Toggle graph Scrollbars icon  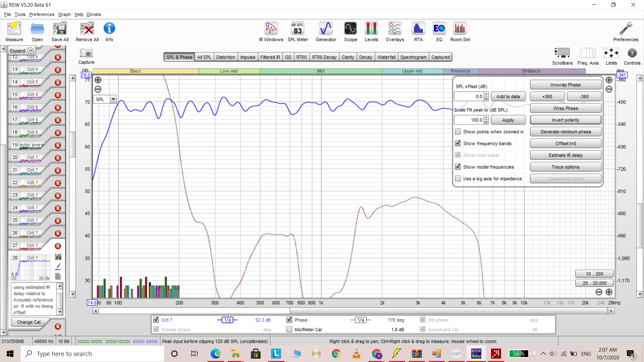click(x=562, y=56)
